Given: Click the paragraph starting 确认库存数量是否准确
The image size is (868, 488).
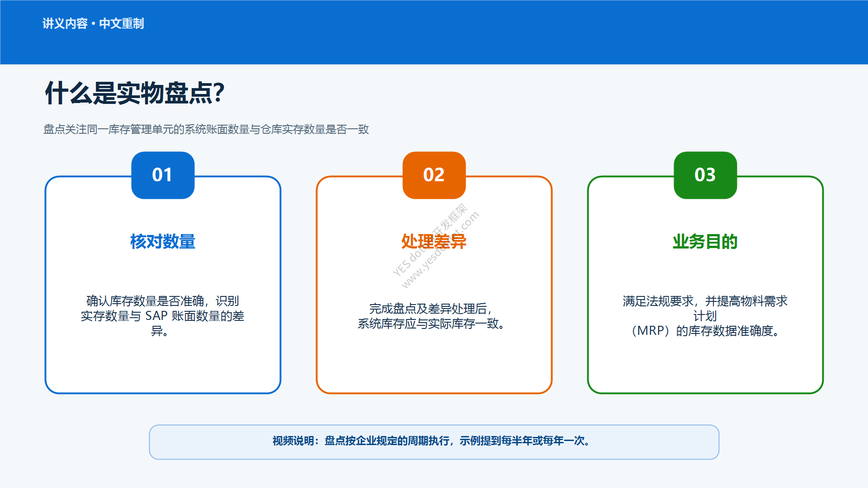Looking at the screenshot, I should pos(163,316).
